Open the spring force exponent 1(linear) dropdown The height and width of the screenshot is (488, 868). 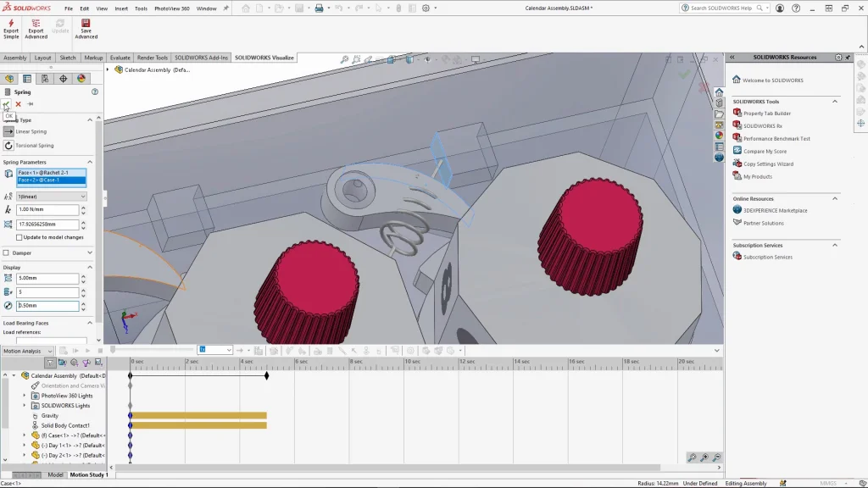pos(52,197)
